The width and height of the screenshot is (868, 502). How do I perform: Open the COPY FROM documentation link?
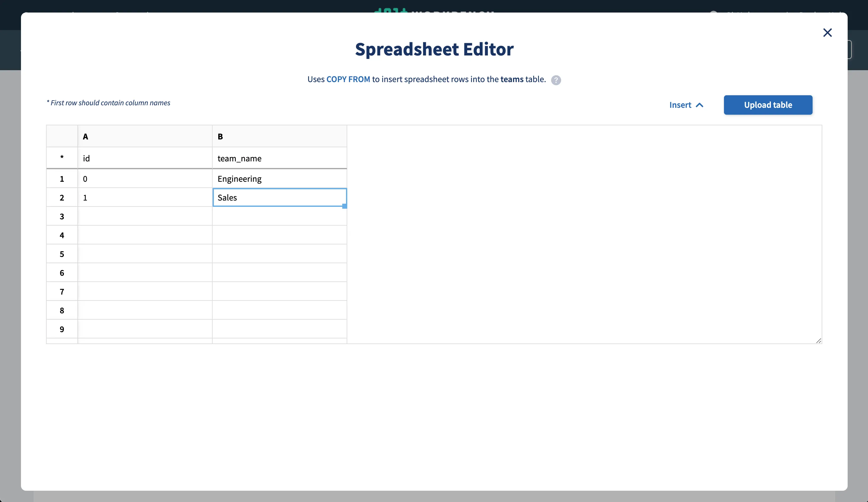coord(348,79)
